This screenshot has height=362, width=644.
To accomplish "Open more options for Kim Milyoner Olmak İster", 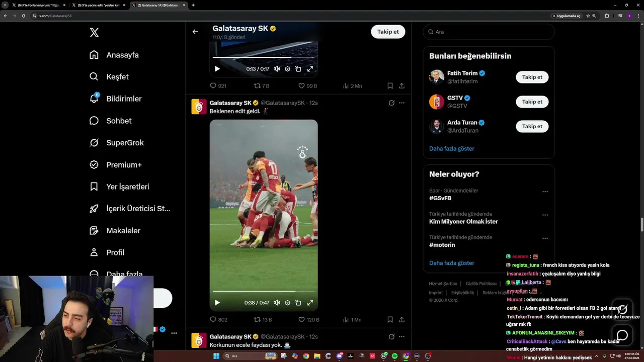I will tap(545, 215).
